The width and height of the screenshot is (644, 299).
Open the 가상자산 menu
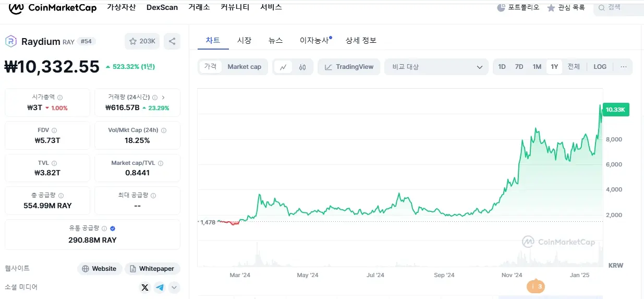click(x=121, y=7)
